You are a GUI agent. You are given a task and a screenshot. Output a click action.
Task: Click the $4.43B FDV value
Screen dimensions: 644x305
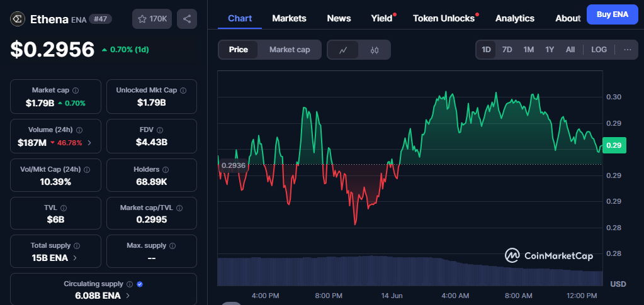click(152, 143)
